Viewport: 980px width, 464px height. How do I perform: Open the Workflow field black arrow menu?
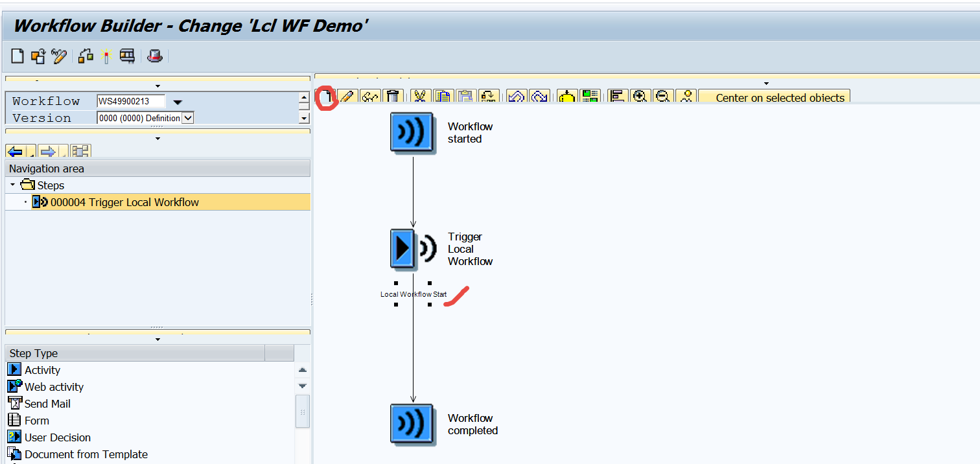(x=178, y=102)
